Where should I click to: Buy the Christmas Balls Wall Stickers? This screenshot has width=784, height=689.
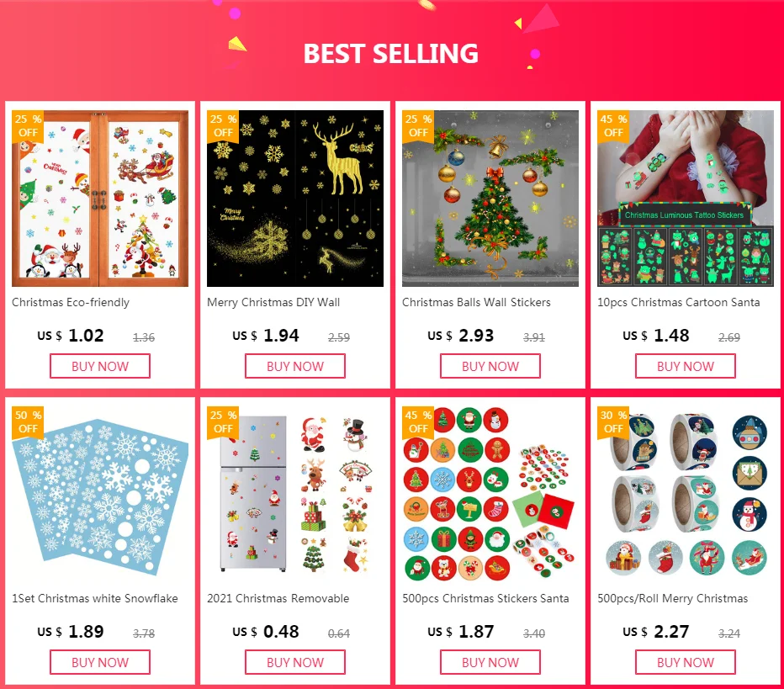point(490,366)
